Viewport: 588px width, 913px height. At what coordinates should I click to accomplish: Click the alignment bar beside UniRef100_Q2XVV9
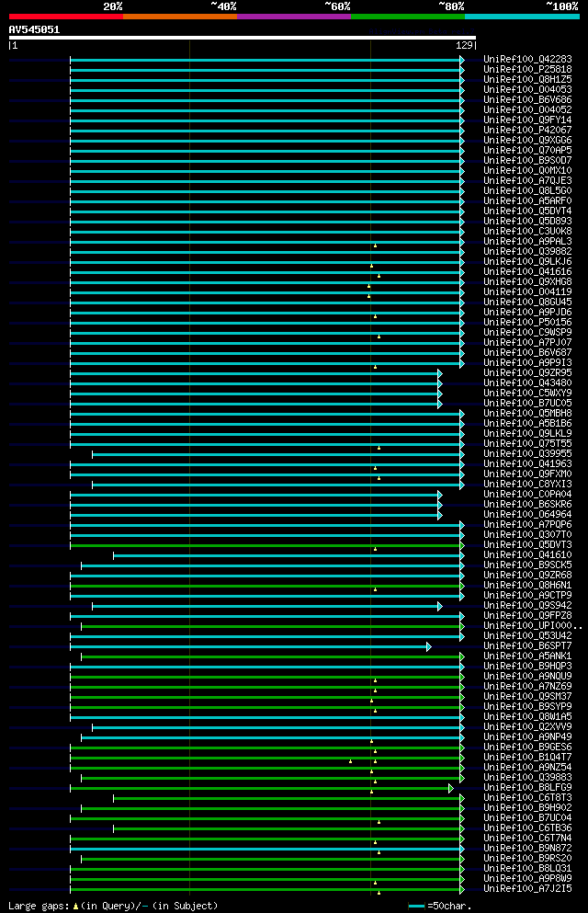pos(278,728)
